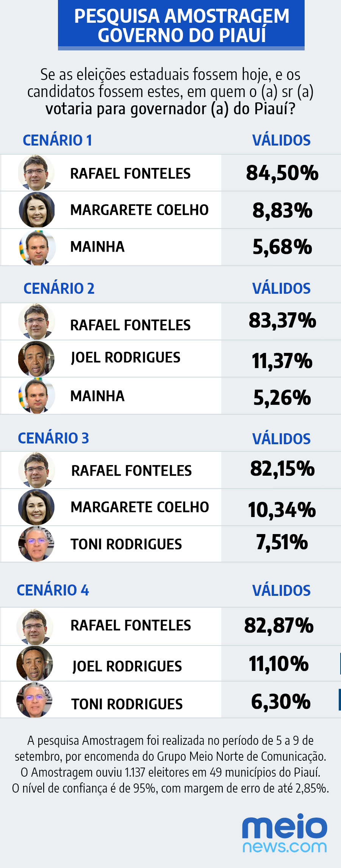Open Joel Rodrigues's photo in Cenário 2
The image size is (341, 868).
point(36,359)
